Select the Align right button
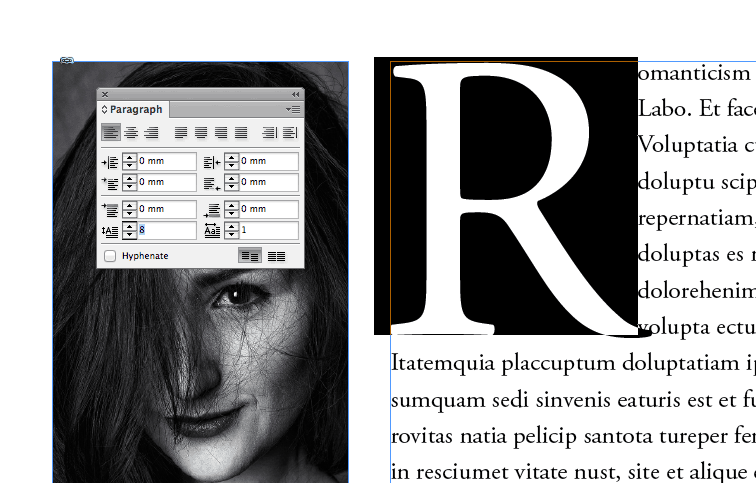Screen dimensions: 756x483 click(151, 132)
